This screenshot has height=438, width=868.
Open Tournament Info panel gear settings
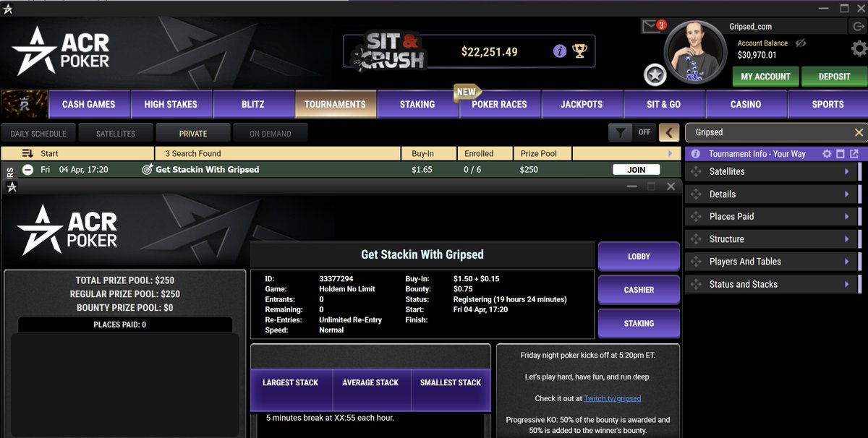(827, 154)
